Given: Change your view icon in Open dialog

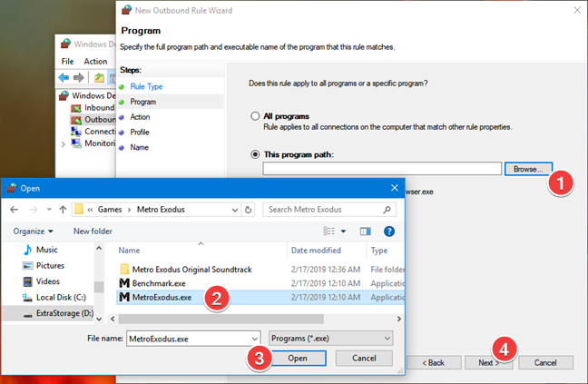Looking at the screenshot, I should [329, 231].
